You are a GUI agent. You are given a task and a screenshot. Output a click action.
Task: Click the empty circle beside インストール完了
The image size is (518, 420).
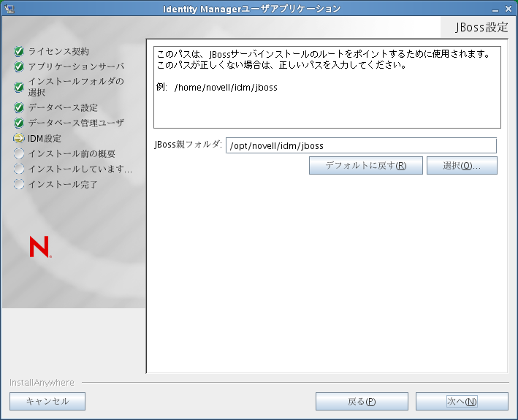(19, 184)
